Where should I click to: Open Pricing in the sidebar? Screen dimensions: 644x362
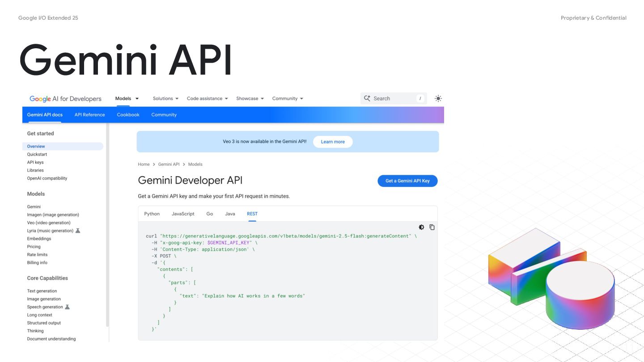click(x=34, y=247)
